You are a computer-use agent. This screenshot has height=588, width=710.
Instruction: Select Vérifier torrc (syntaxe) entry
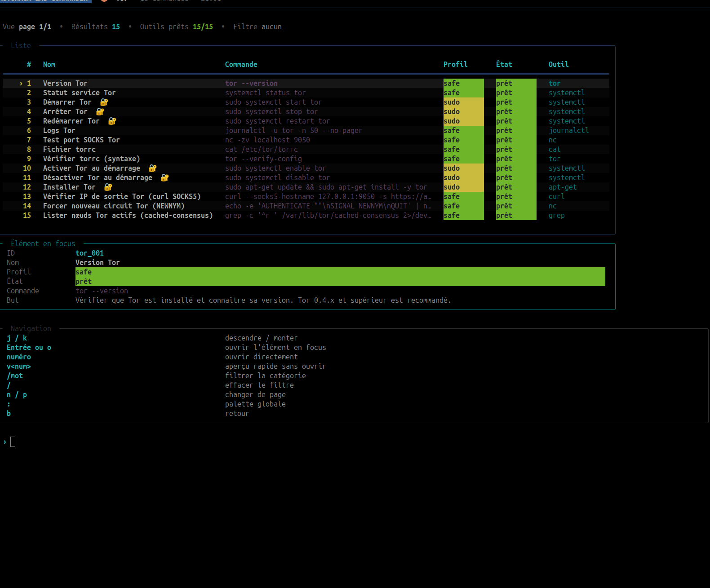[306, 159]
